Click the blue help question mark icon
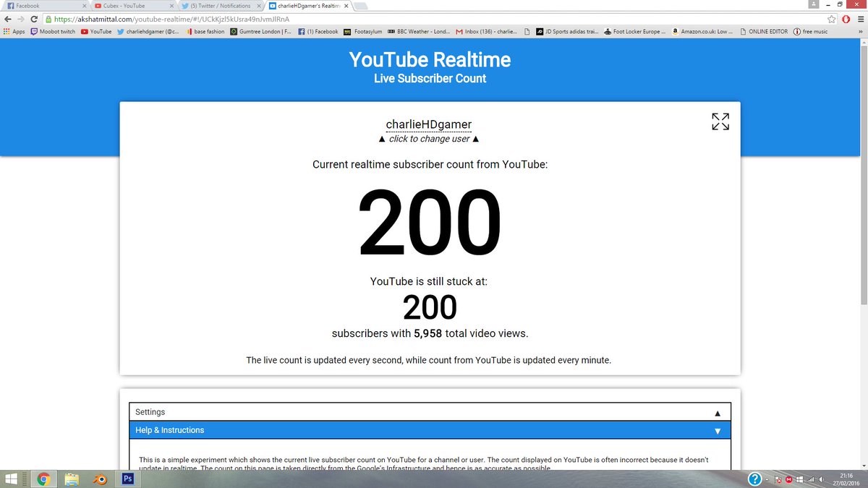Screen dimensions: 868x488 point(754,479)
